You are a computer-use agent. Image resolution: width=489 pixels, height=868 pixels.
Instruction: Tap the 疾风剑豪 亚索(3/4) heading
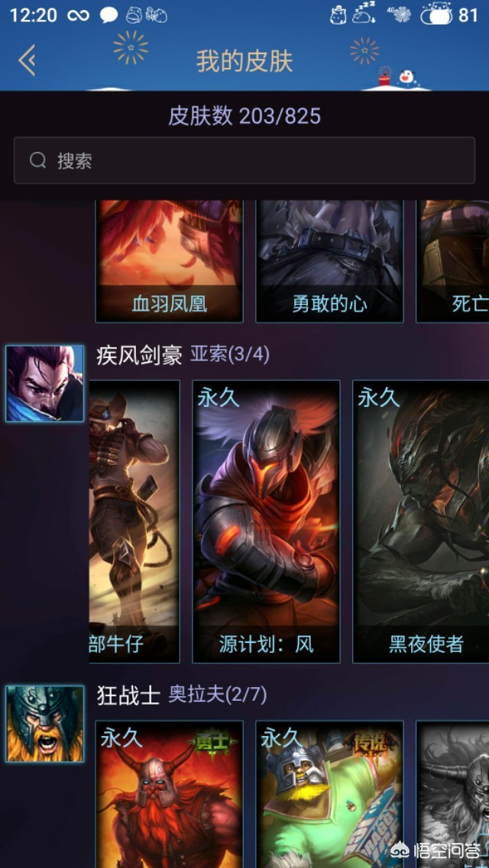183,355
